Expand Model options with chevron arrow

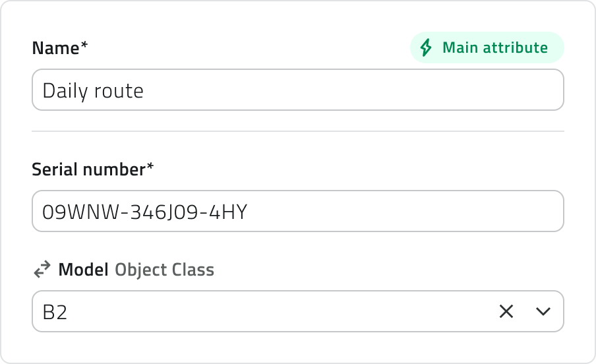pos(543,311)
